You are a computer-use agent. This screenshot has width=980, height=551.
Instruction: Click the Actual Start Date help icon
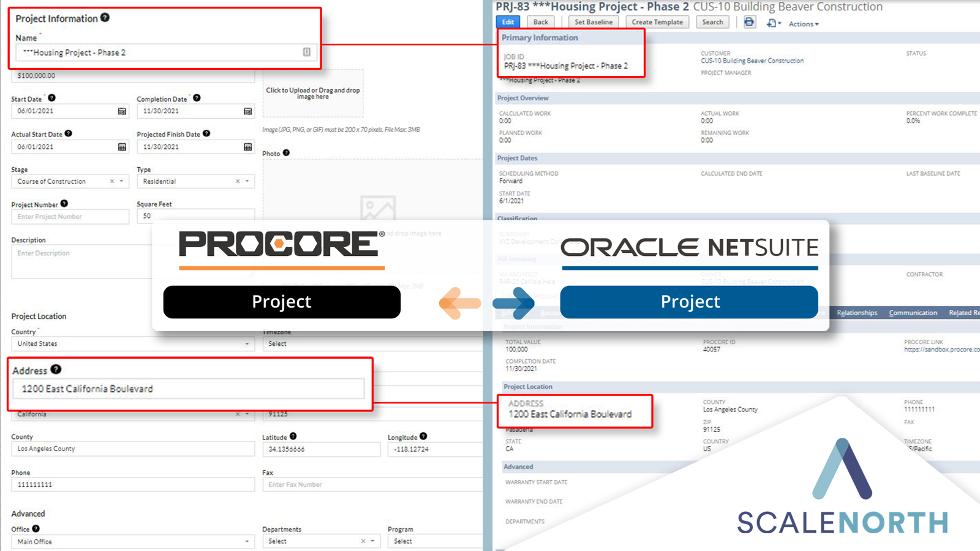point(68,133)
